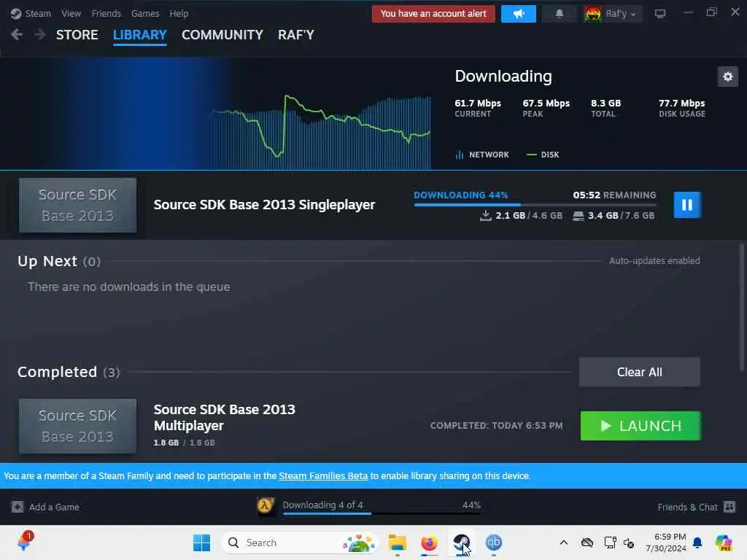Click Add a Game label
Image resolution: width=747 pixels, height=560 pixels.
54,507
